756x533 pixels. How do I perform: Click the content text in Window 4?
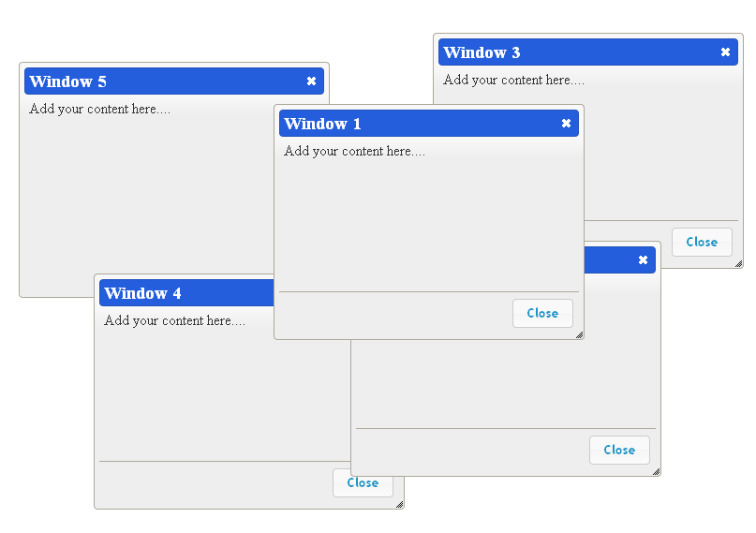[x=175, y=320]
